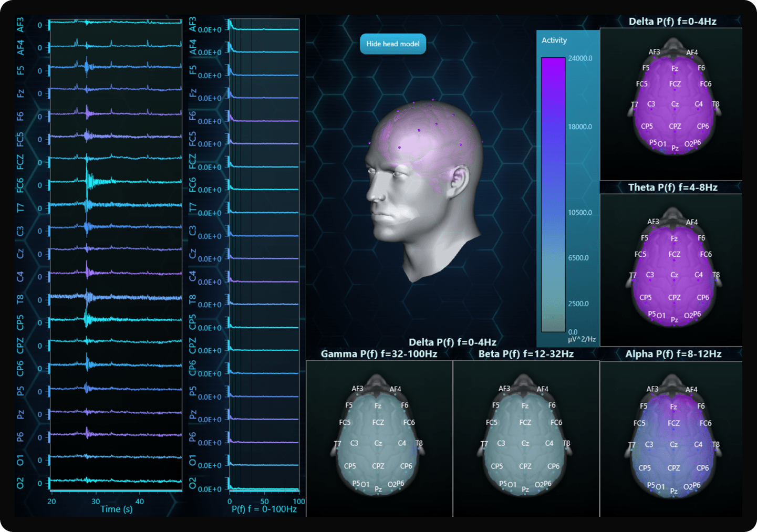Image resolution: width=757 pixels, height=532 pixels.
Task: Click the Cz electrode label on the Delta map
Action: pyautogui.click(x=674, y=104)
